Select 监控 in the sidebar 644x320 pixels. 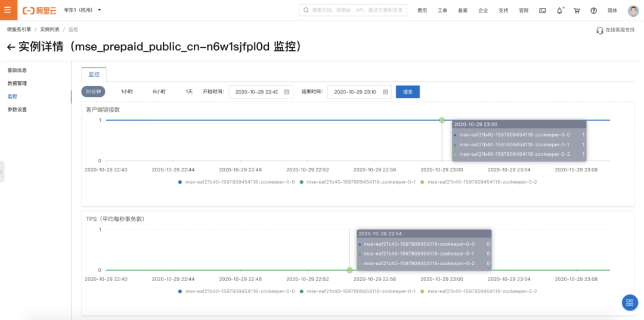[13, 96]
